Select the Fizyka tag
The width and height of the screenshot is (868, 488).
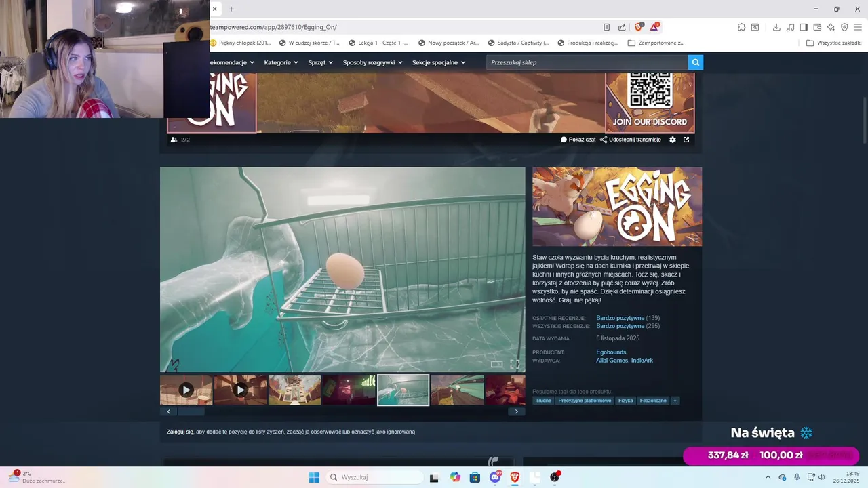click(625, 401)
